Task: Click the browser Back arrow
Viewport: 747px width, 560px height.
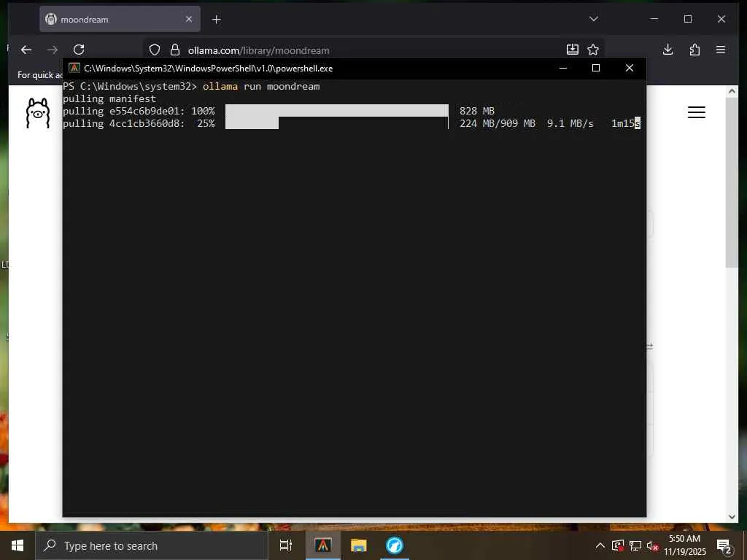Action: tap(26, 50)
